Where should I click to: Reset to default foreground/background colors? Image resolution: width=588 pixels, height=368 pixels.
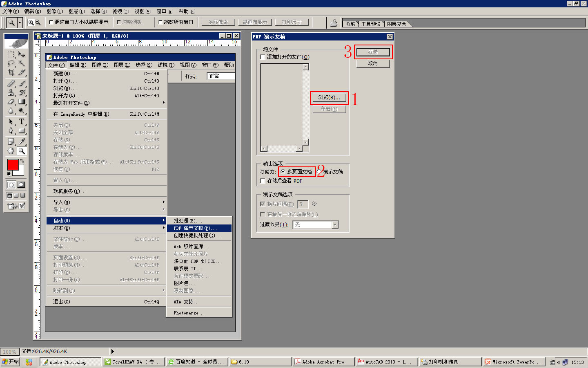9,174
